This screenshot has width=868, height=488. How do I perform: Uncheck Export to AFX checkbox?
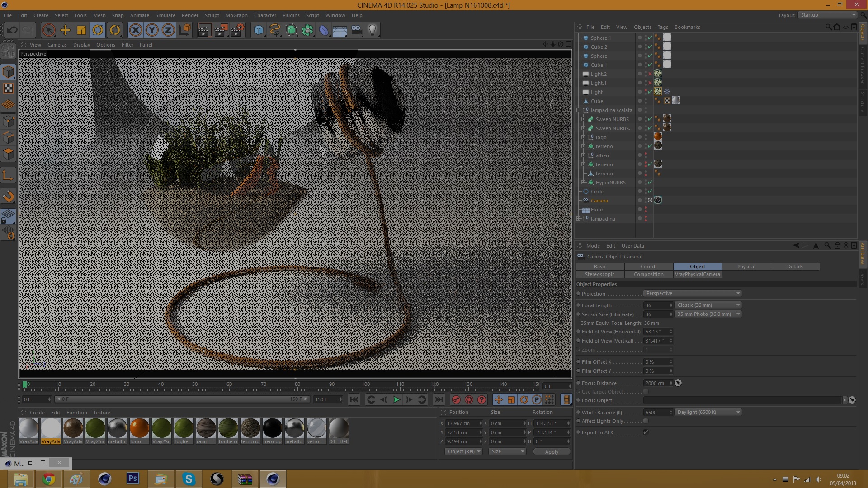(646, 432)
